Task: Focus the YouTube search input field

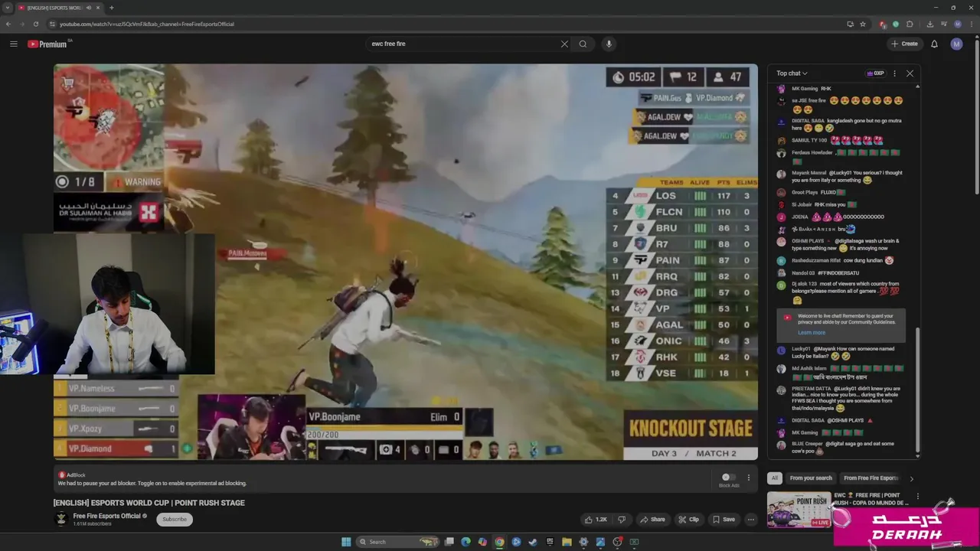Action: click(463, 44)
